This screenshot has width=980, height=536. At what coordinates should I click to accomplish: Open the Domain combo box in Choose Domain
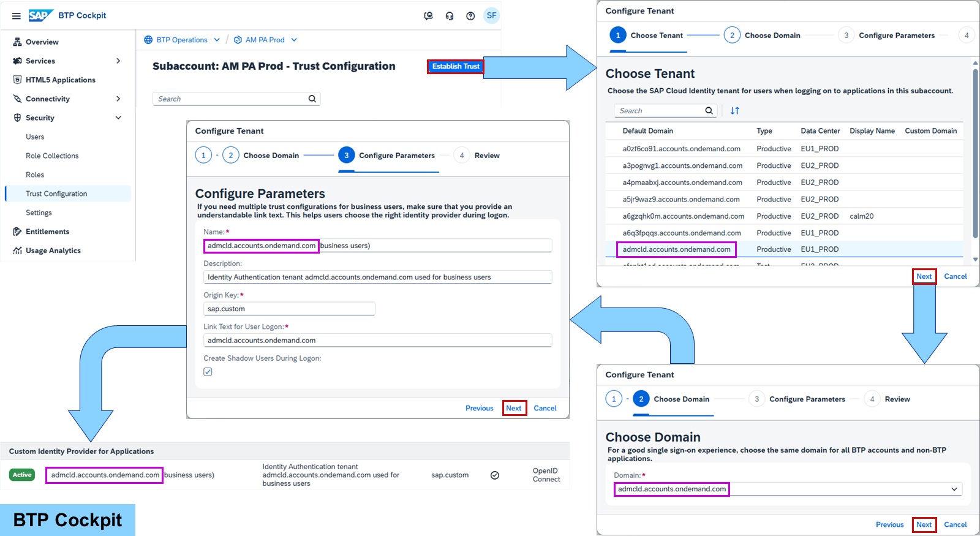pos(788,489)
